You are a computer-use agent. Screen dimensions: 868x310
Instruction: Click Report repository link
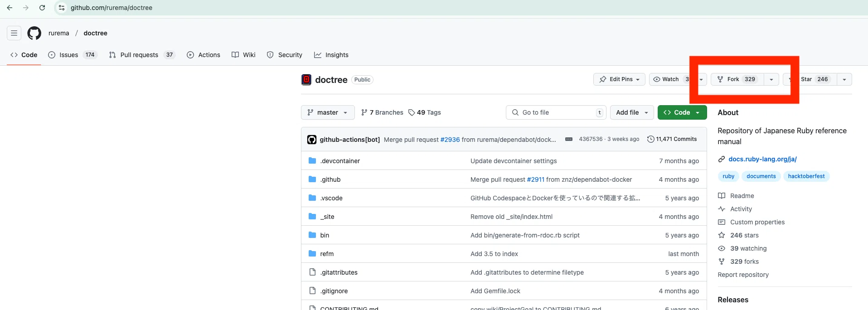coord(743,275)
